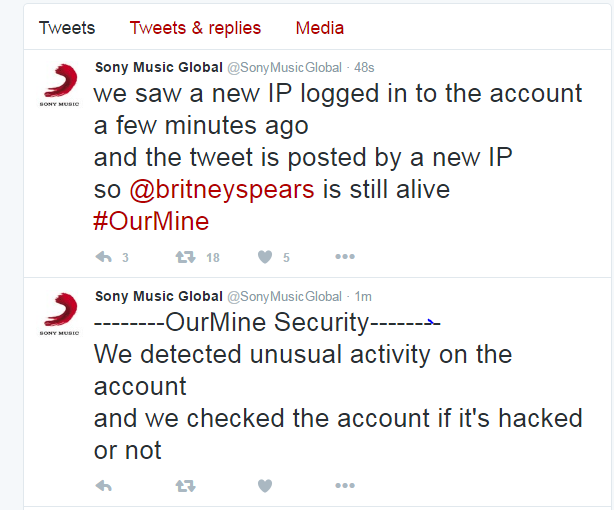Open more options on first tweet
The image size is (614, 510).
pos(345,257)
